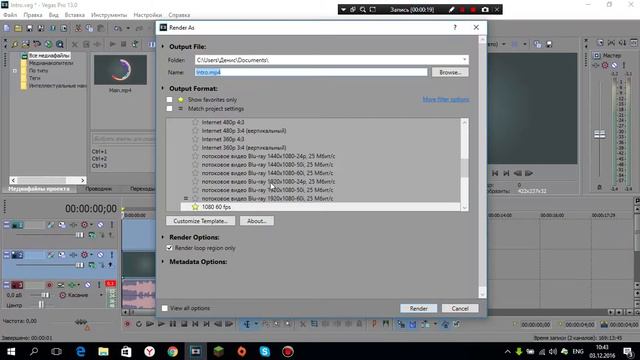This screenshot has width=640, height=360.
Task: Collapse the Output File section
Action: click(163, 47)
